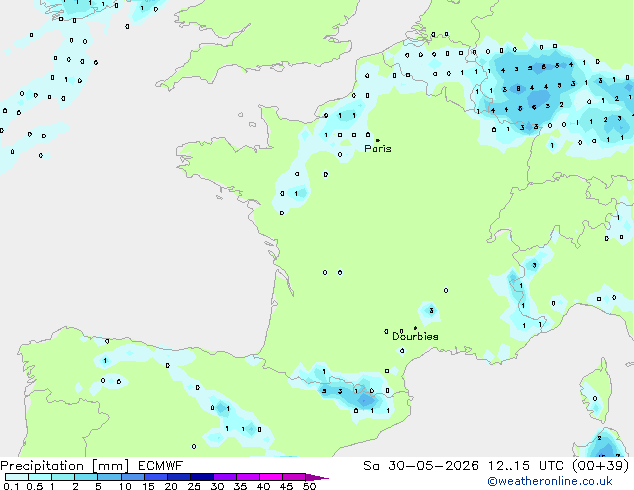The width and height of the screenshot is (634, 490).
Task: Pick the 10 mm legend color swatch
Action: tap(132, 477)
